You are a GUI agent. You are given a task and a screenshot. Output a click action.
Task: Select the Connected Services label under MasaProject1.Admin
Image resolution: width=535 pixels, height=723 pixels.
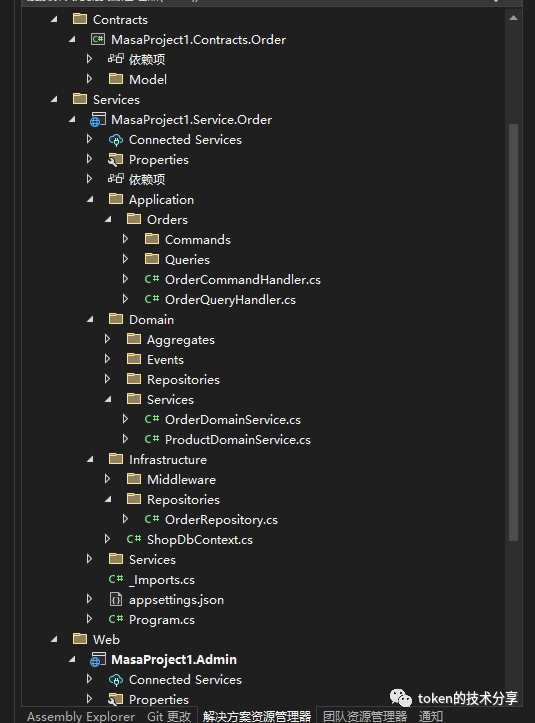pyautogui.click(x=185, y=680)
